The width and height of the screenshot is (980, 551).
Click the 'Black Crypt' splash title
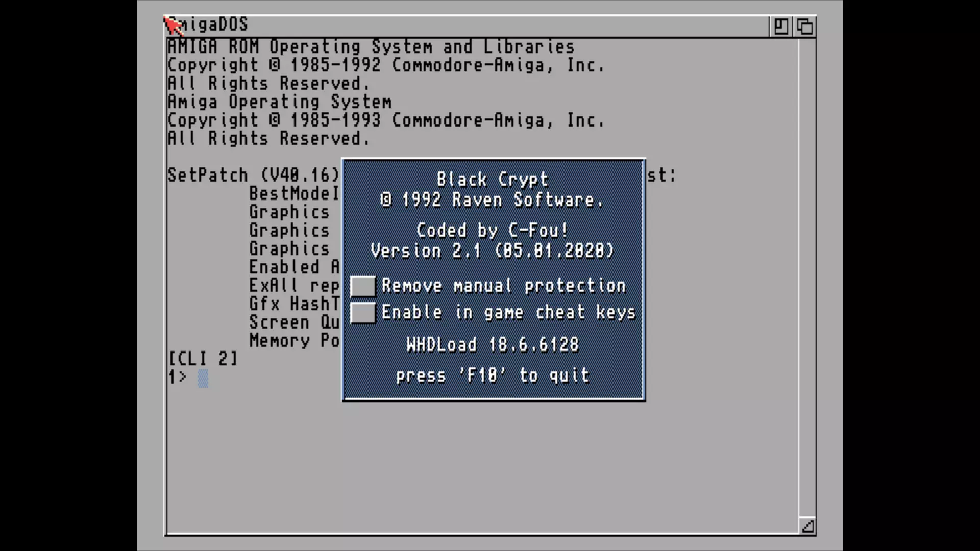point(493,180)
